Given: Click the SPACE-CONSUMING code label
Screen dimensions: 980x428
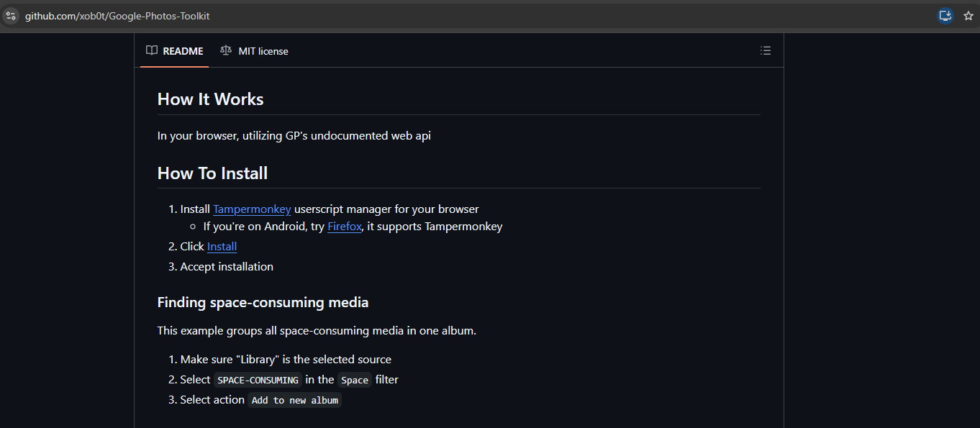Looking at the screenshot, I should 258,380.
